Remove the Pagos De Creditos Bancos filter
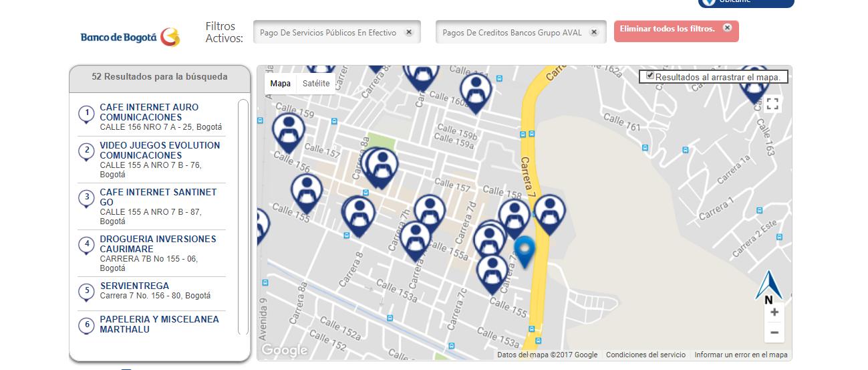The width and height of the screenshot is (868, 370). 593,32
